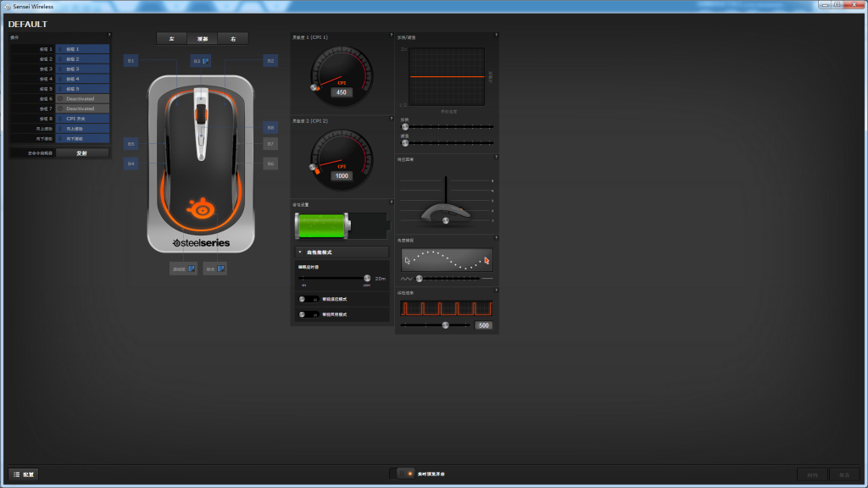Screen dimensions: 868x488
Task: Click the wavy line icon at the angle slider
Action: pyautogui.click(x=406, y=279)
